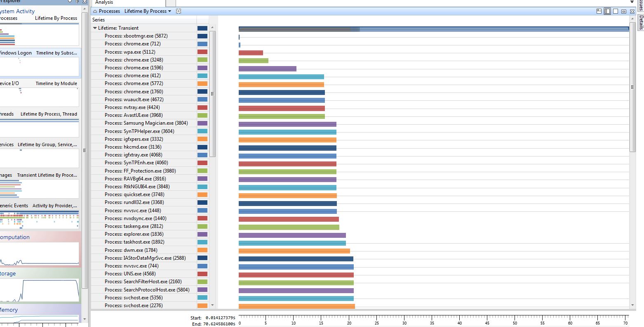Image resolution: width=644 pixels, height=327 pixels.
Task: Click color swatch for dwm.exe (1784)
Action: point(202,250)
